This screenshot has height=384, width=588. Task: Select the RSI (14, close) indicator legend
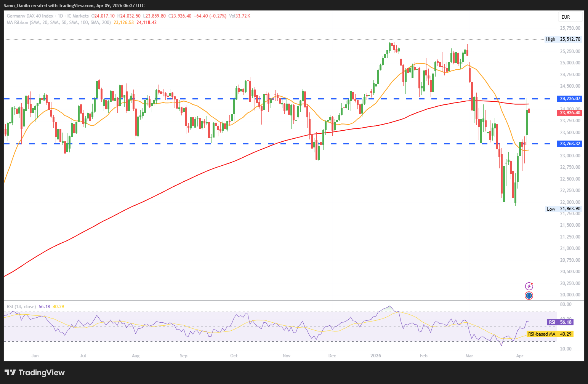tap(21, 307)
